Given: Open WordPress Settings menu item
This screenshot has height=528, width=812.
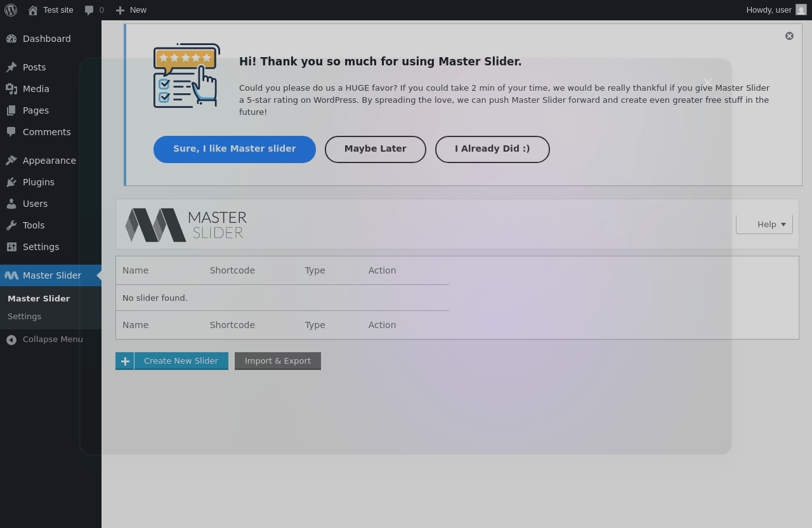Looking at the screenshot, I should pyautogui.click(x=51, y=247).
